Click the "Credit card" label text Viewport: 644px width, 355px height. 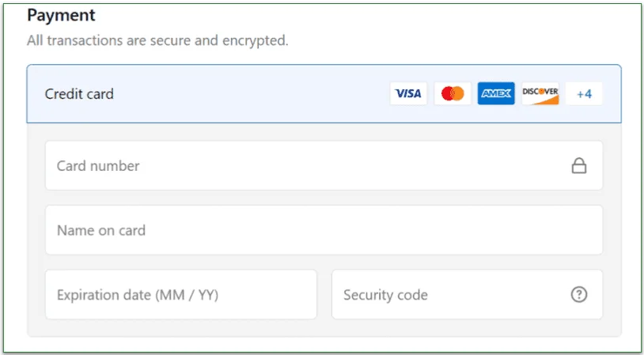(x=79, y=93)
